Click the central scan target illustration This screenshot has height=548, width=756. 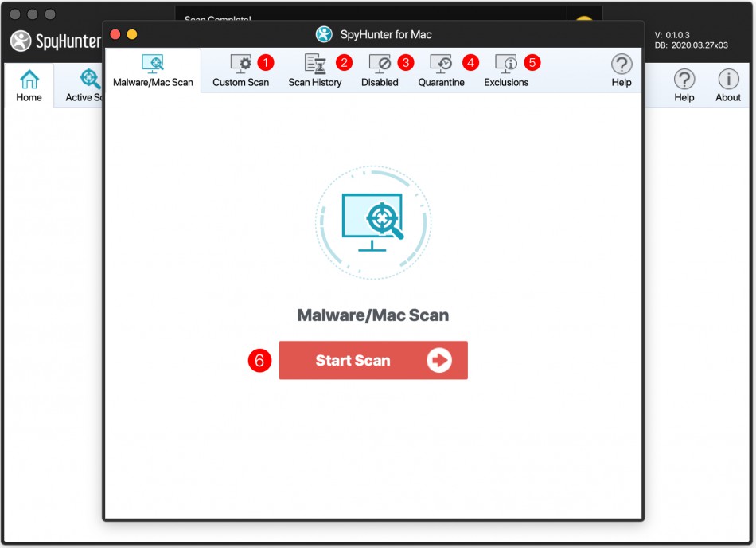373,221
